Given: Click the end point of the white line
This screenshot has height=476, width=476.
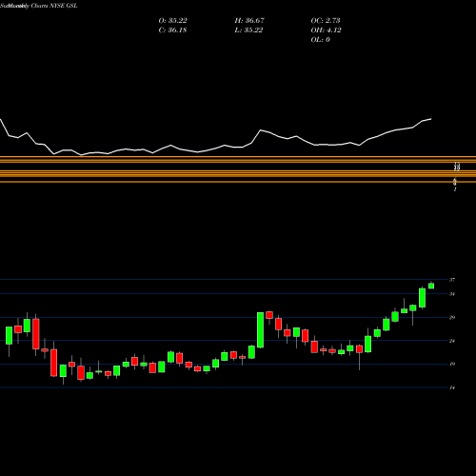Looking at the screenshot, I should point(431,119).
